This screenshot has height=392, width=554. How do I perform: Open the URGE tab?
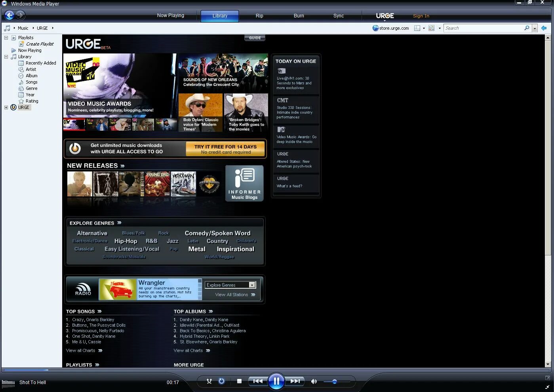pos(385,16)
